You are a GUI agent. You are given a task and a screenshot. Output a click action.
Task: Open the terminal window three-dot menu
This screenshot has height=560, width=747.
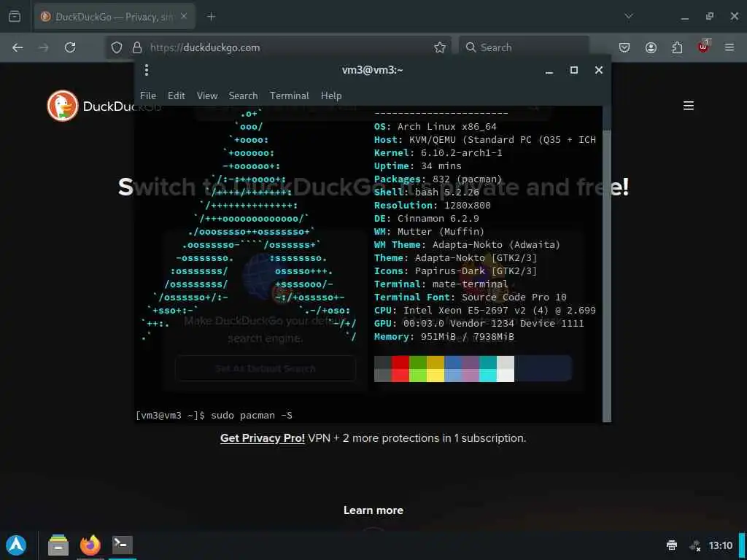(147, 70)
